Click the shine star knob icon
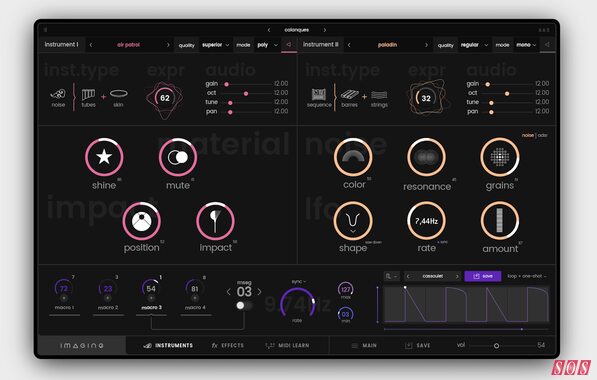597x380 pixels. [104, 157]
